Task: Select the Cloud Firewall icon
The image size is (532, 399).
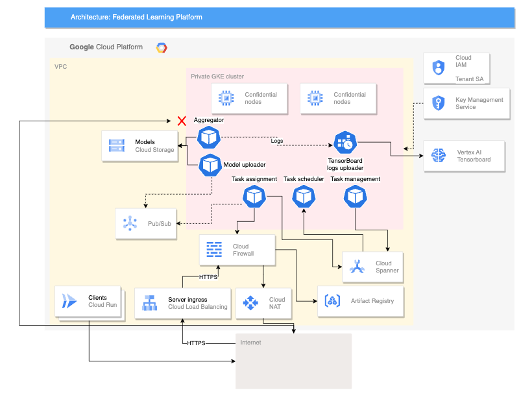Action: coord(214,249)
